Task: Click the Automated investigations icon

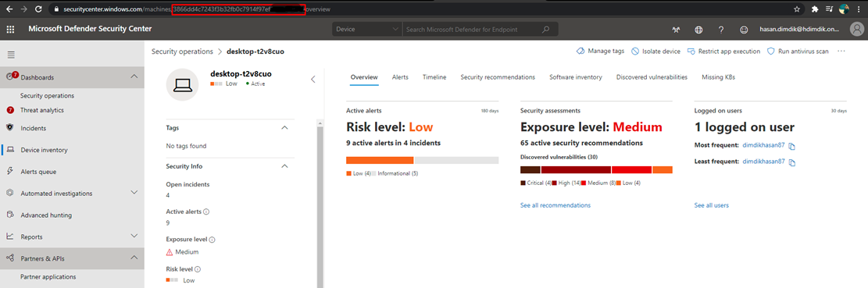Action: (x=10, y=193)
